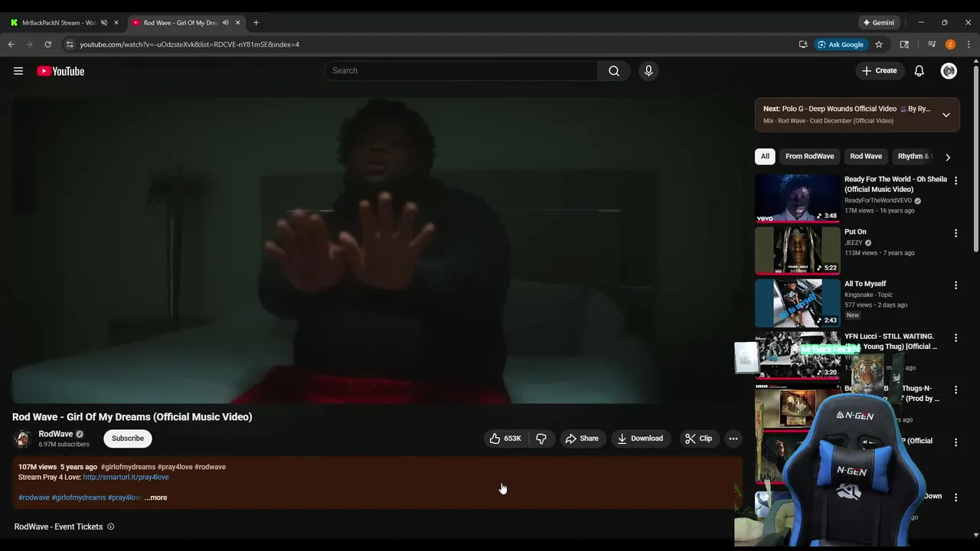Image resolution: width=980 pixels, height=551 pixels.
Task: Close the MrBackPackN Stream tab
Action: point(116,22)
